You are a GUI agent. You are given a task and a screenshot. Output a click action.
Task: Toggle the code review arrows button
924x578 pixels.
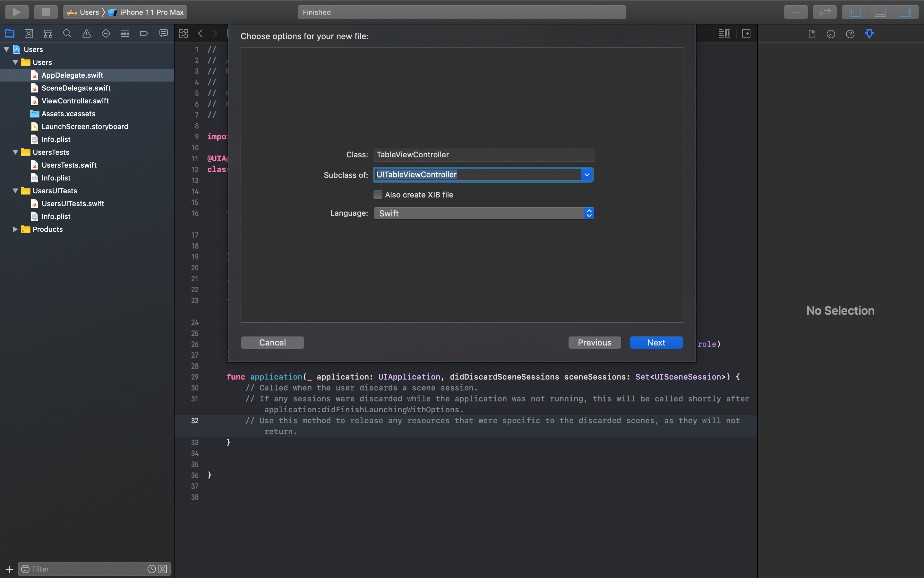(825, 12)
